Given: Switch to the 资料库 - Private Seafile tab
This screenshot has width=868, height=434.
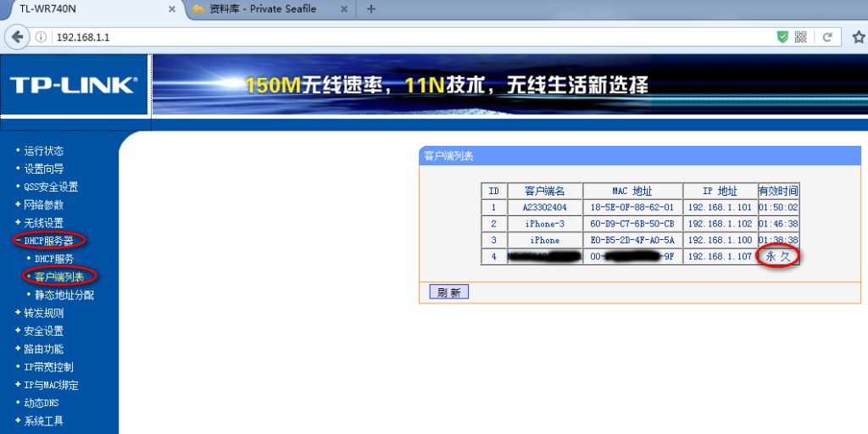Looking at the screenshot, I should coord(261,9).
